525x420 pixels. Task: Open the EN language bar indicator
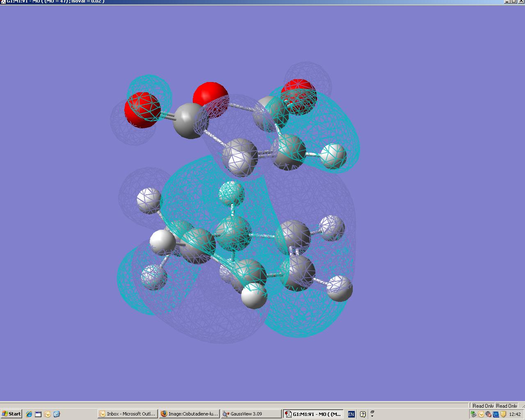point(351,414)
